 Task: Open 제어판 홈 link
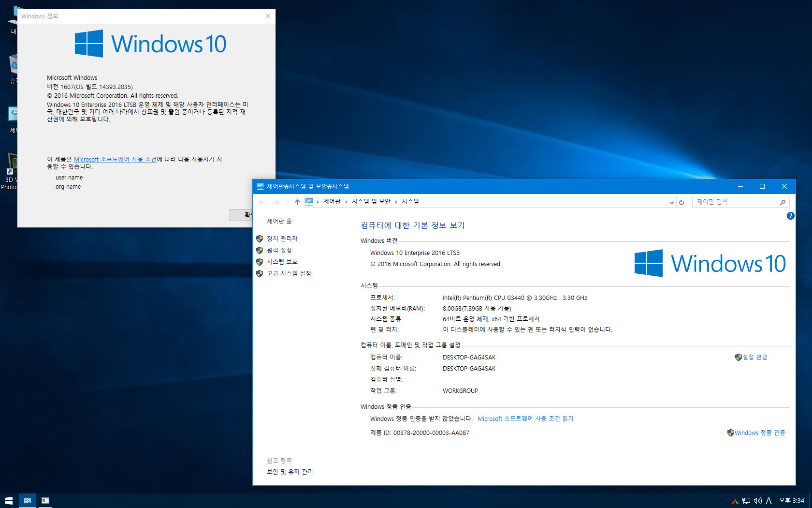[279, 221]
